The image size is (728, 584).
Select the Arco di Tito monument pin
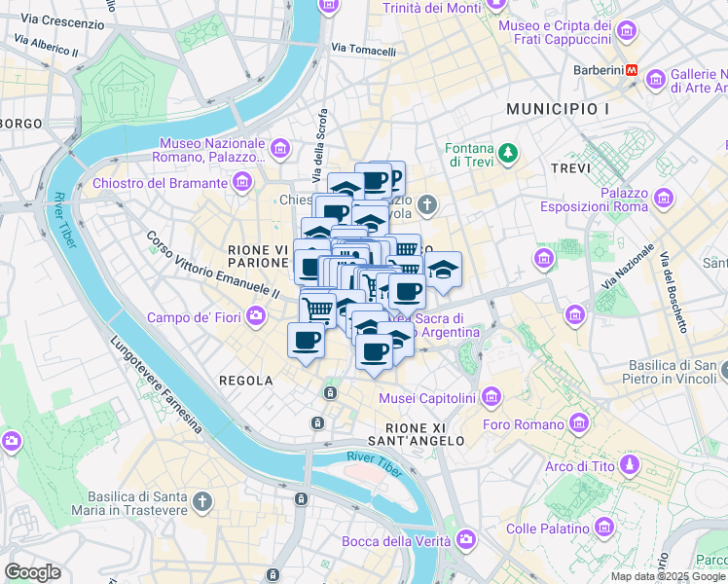tap(630, 465)
